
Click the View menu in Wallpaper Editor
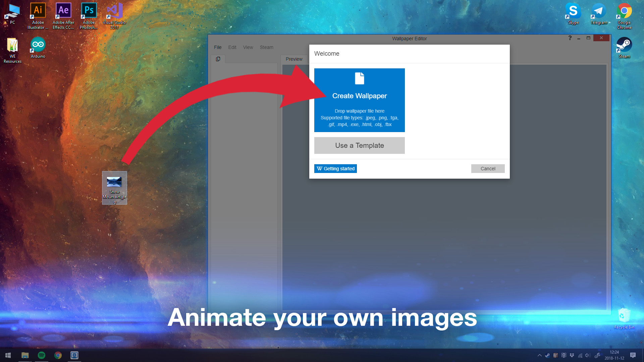pos(248,47)
